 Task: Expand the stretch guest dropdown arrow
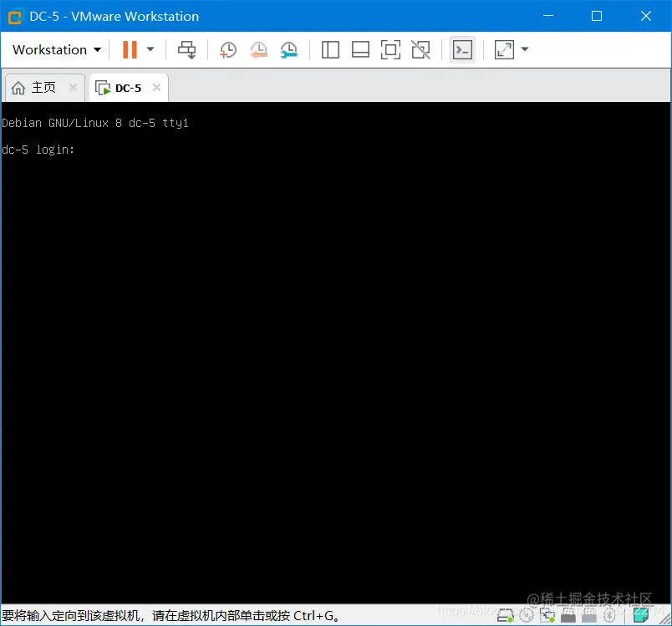[x=525, y=49]
